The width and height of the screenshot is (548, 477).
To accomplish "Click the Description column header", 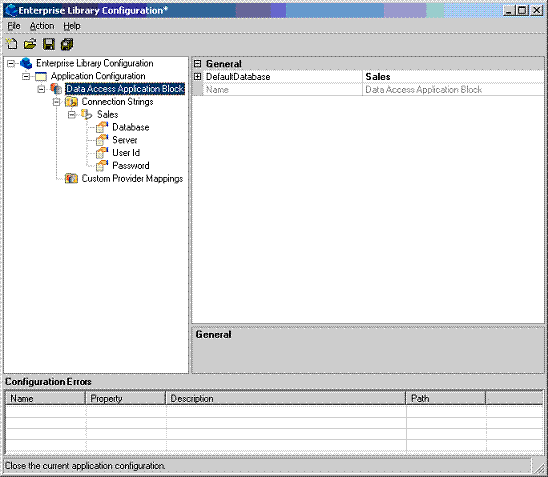I will 286,398.
